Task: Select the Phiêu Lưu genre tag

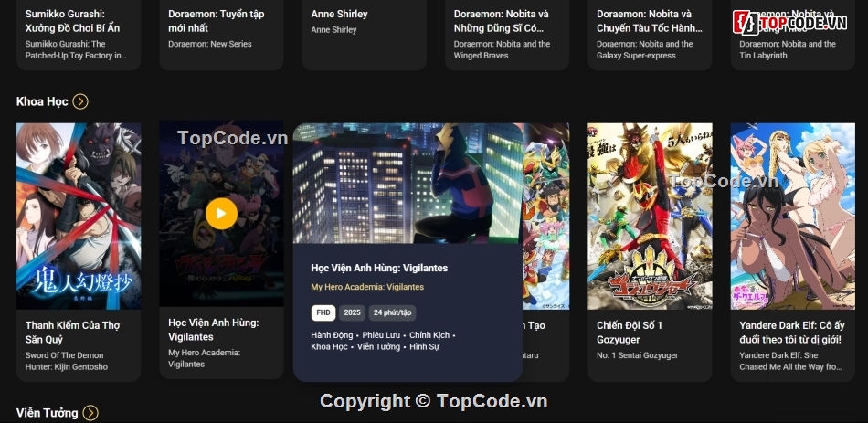Action: click(381, 335)
